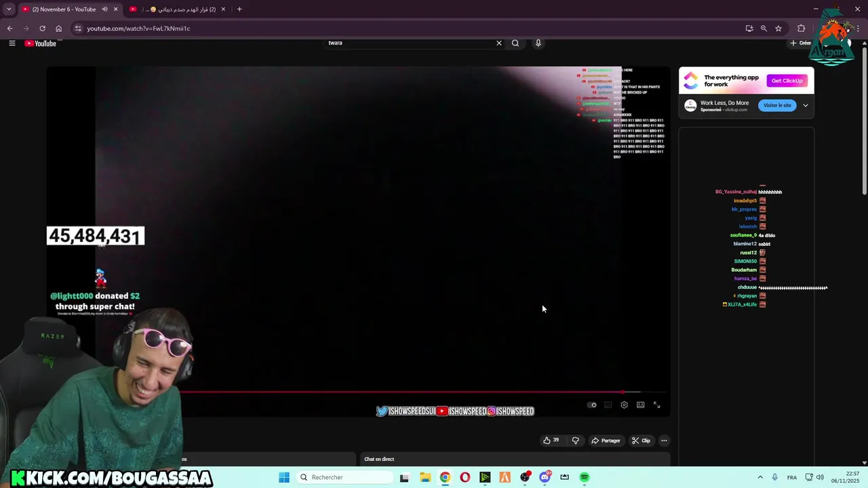Screen dimensions: 868x488
Task: Click the YouTube search magnifier button
Action: (515, 43)
